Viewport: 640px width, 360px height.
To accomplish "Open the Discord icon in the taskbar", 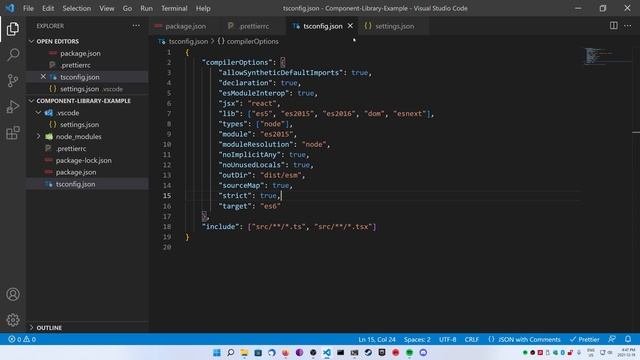I will coord(423,353).
